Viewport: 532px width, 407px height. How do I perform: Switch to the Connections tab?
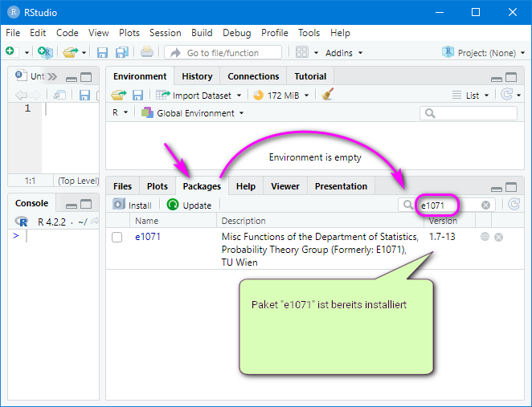coord(253,76)
